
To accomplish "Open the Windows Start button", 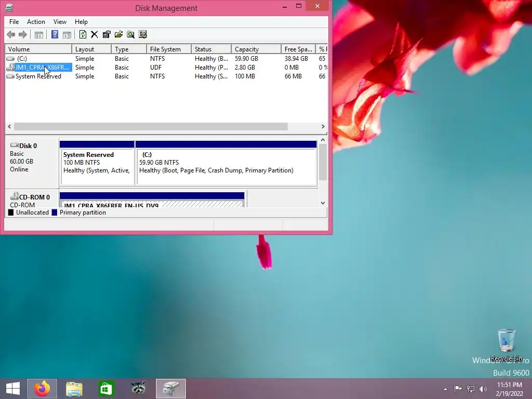I will click(13, 389).
